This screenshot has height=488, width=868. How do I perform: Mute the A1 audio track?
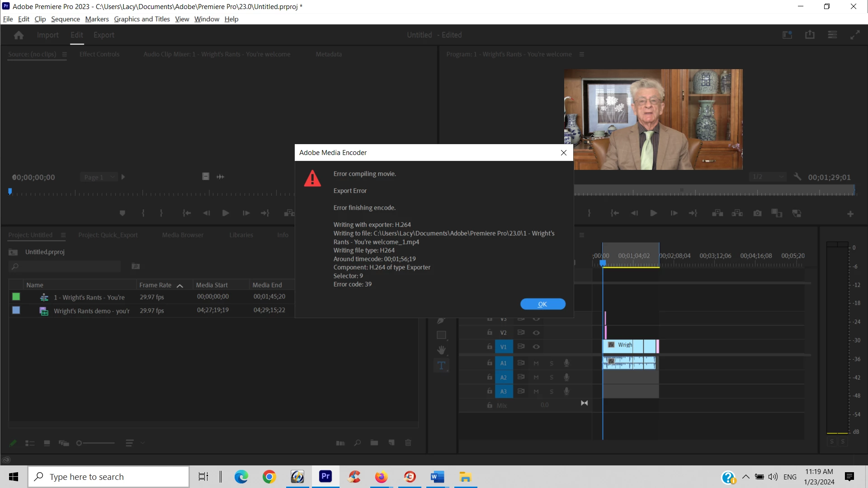pos(536,363)
